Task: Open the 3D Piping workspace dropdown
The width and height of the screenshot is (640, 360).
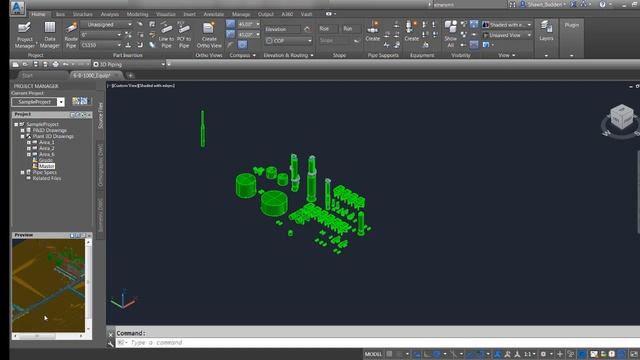Action: (129, 64)
